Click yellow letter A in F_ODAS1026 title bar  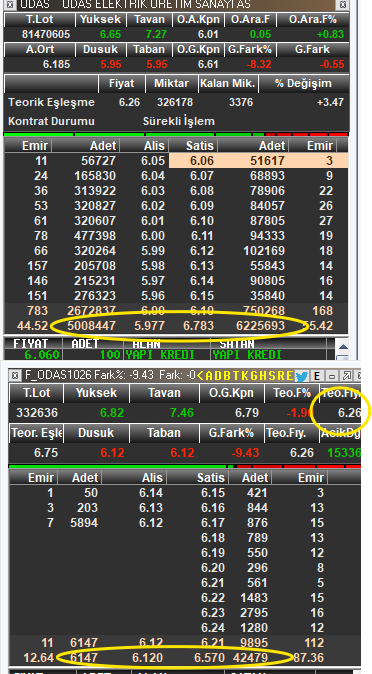pyautogui.click(x=209, y=376)
